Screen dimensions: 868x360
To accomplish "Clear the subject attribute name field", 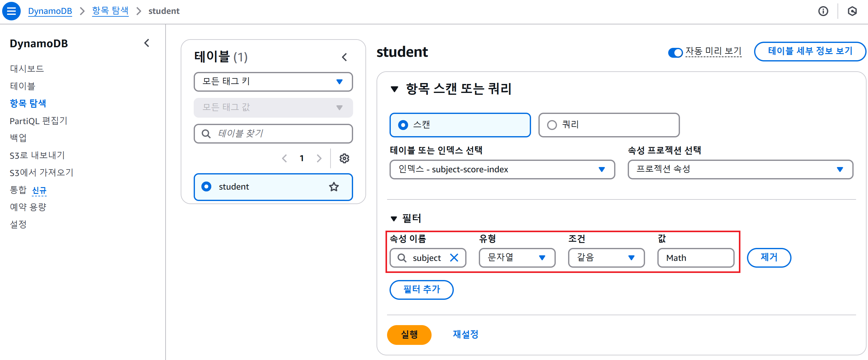I will (454, 258).
